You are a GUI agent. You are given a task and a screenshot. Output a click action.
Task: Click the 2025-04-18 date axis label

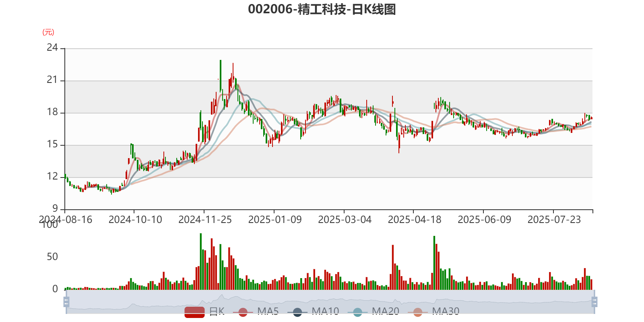click(415, 220)
